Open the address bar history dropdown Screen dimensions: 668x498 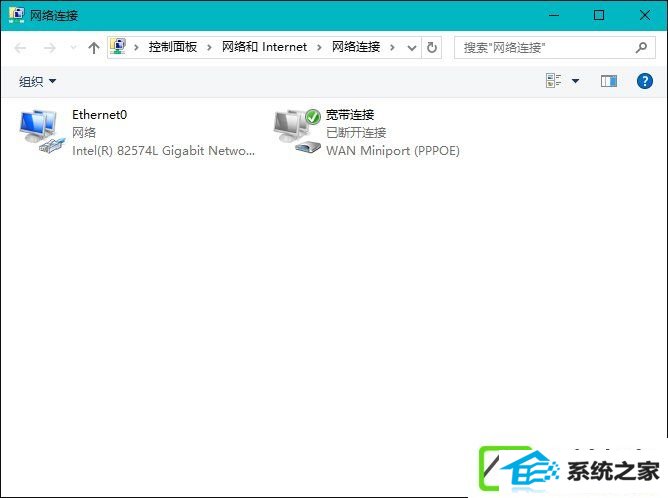(412, 48)
